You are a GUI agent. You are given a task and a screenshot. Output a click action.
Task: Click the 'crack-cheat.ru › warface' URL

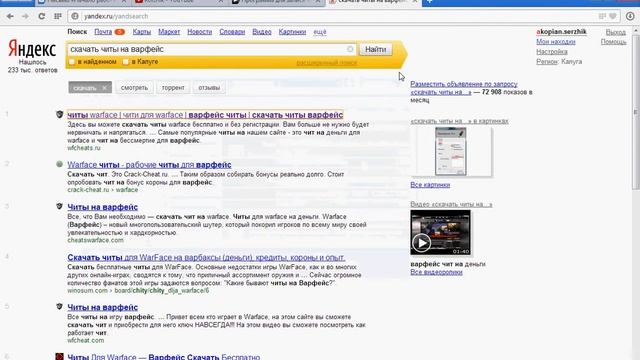(102, 190)
